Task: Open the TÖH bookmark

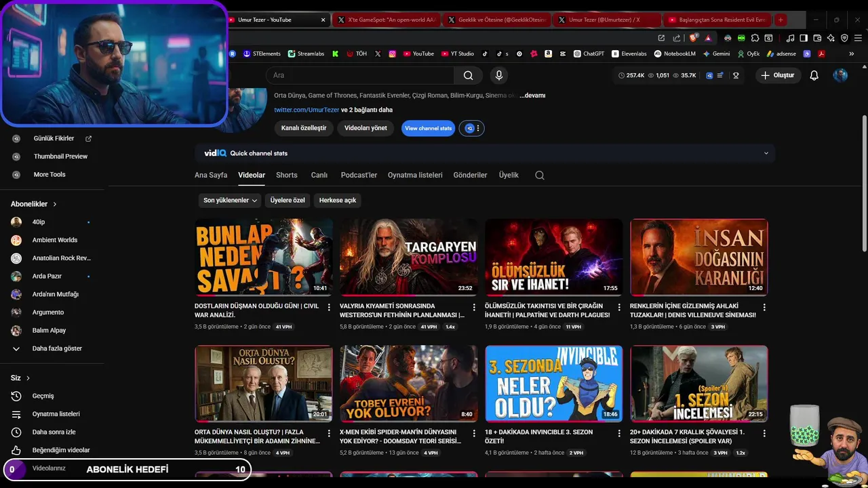Action: pyautogui.click(x=356, y=54)
